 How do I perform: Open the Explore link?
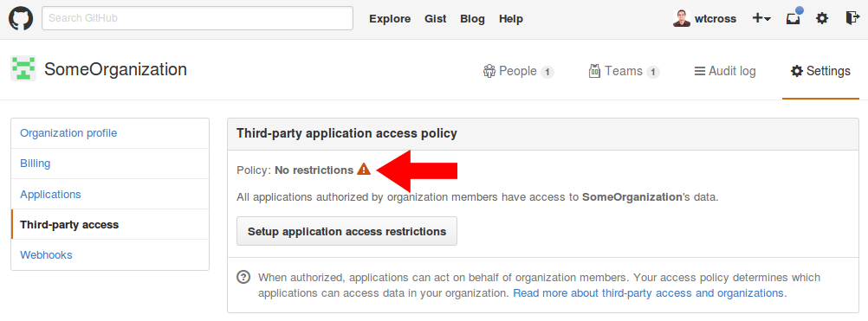(390, 19)
